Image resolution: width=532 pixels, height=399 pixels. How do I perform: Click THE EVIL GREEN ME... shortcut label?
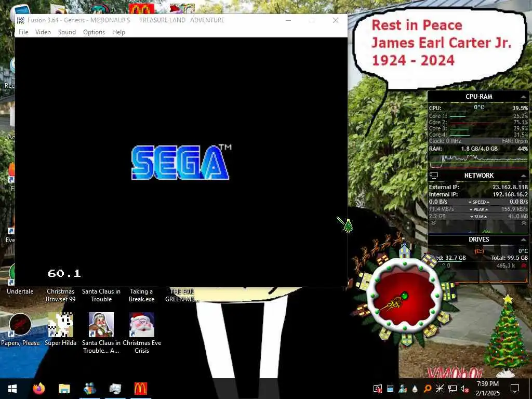(182, 295)
